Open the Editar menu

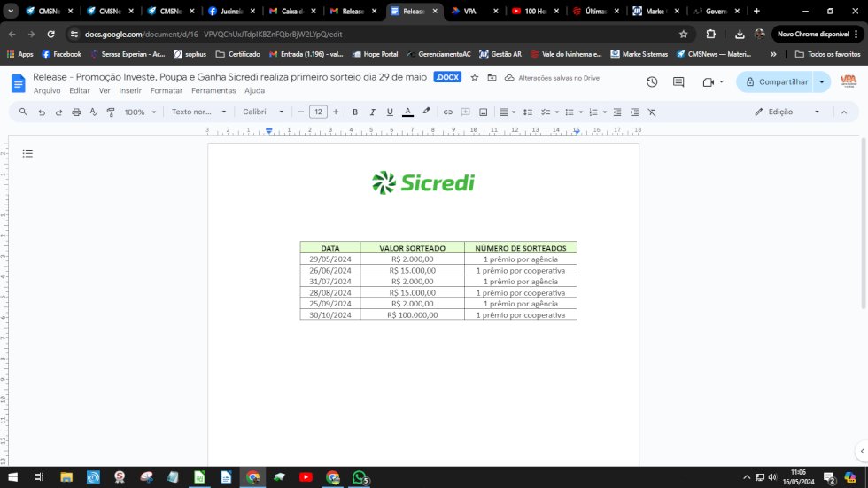(x=80, y=90)
